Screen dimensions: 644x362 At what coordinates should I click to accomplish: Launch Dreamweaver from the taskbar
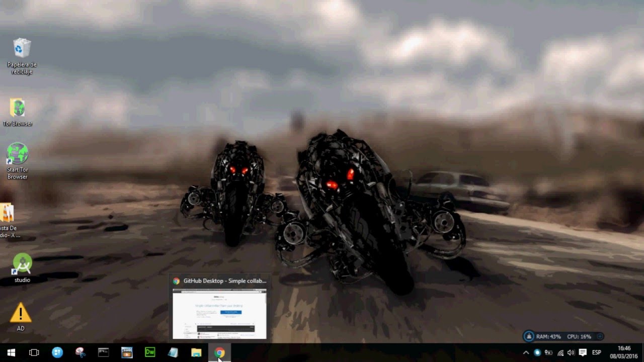(150, 352)
